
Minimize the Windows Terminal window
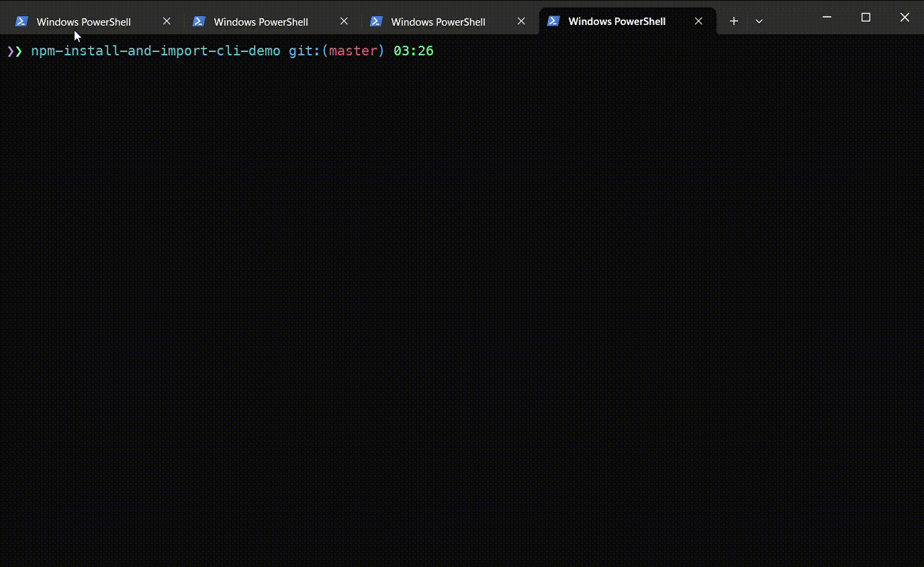pos(827,17)
